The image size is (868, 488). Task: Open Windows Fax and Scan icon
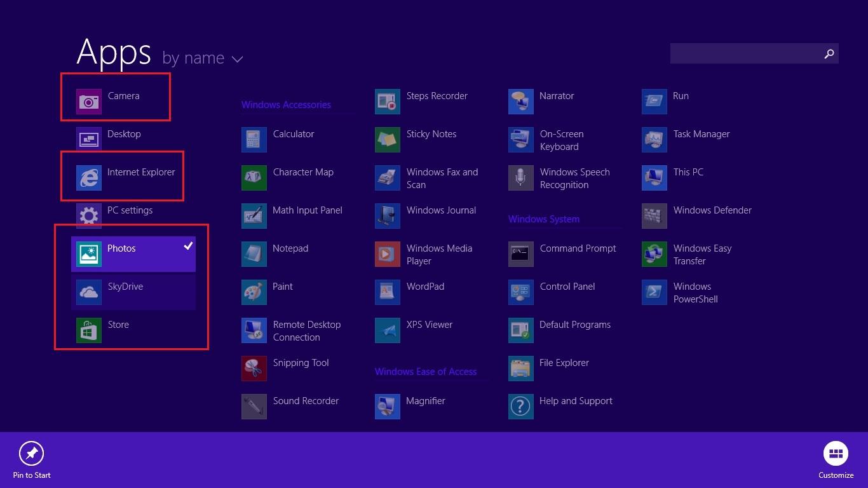point(388,178)
